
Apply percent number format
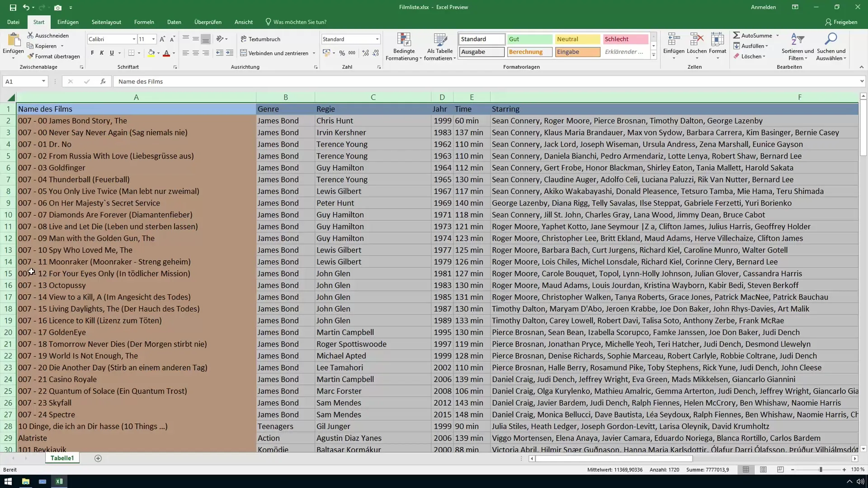pos(342,53)
